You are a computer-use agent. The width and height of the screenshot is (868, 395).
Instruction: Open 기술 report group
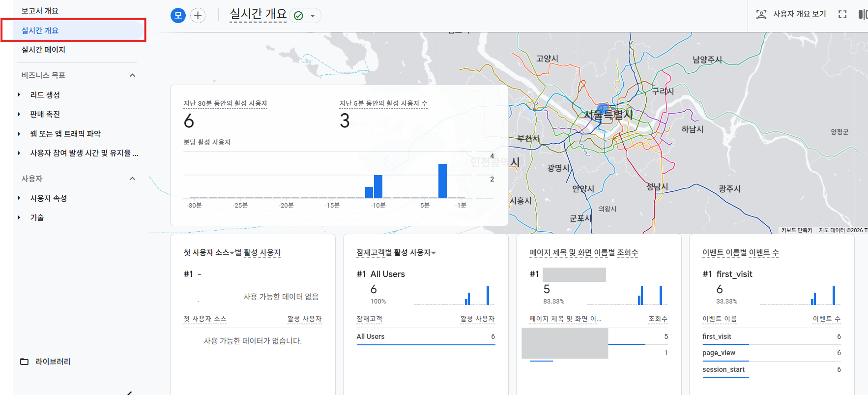pyautogui.click(x=37, y=217)
